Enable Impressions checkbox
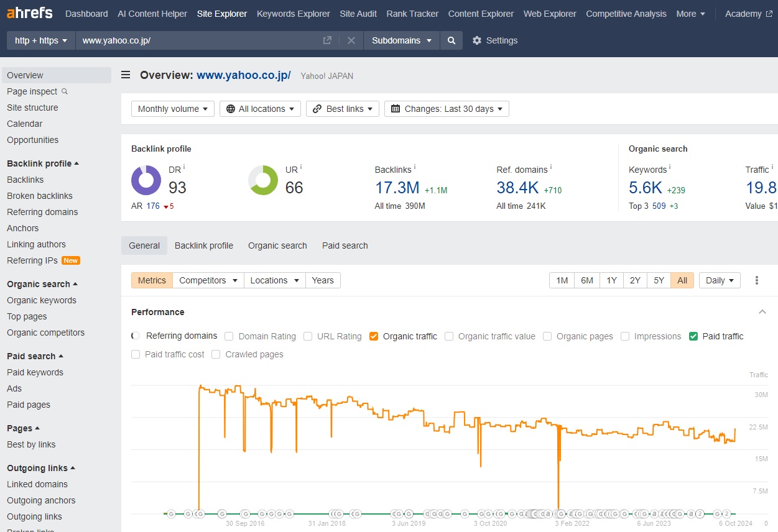Image resolution: width=778 pixels, height=532 pixels. pyautogui.click(x=625, y=336)
